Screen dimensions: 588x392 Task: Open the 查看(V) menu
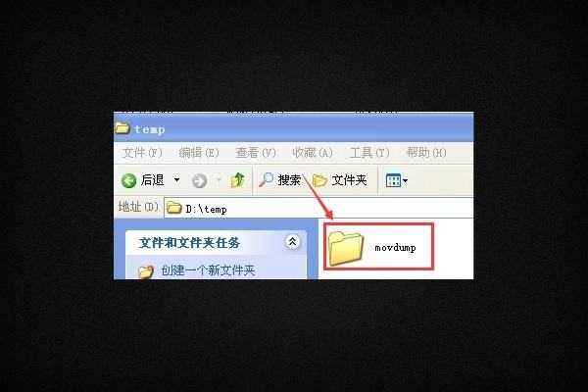256,153
